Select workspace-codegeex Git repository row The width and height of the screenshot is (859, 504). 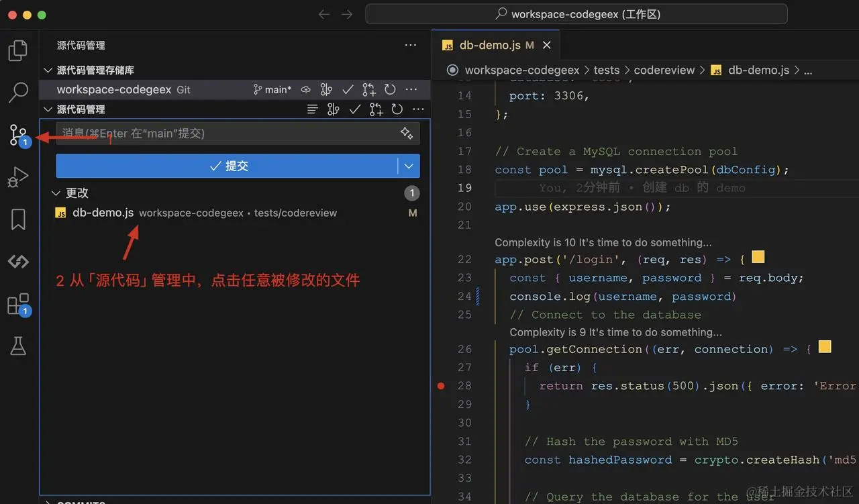pyautogui.click(x=234, y=89)
